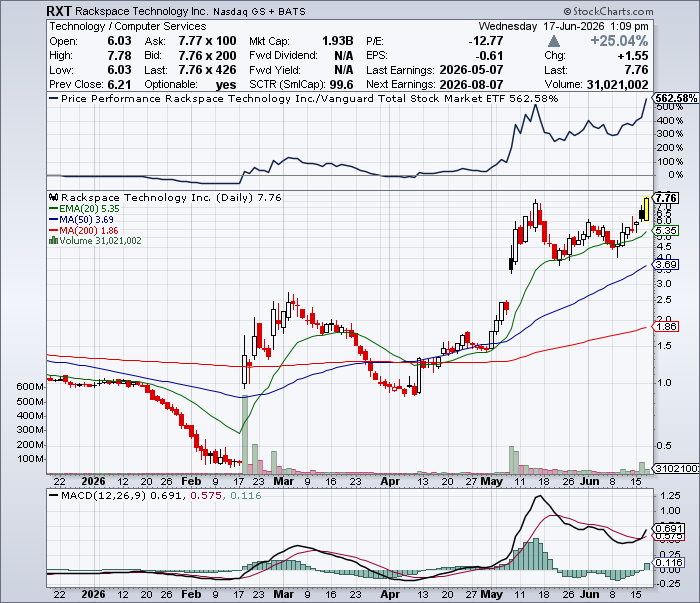
Task: Click the candlestick icon beside Rackspace Daily legend
Action: pyautogui.click(x=54, y=197)
